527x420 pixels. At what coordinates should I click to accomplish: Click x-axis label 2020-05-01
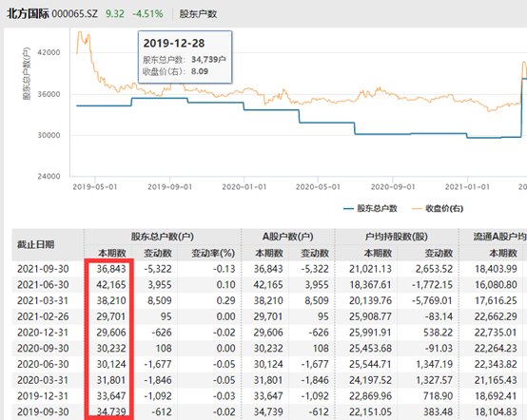(318, 186)
